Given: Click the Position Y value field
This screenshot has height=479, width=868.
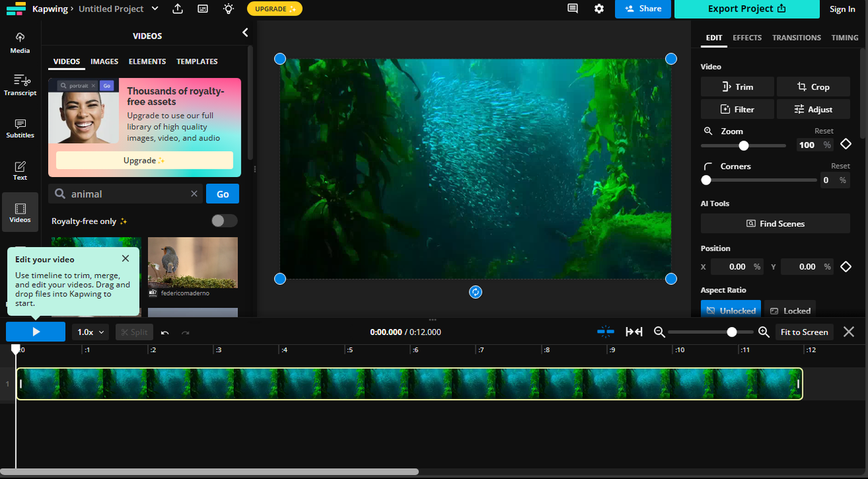Looking at the screenshot, I should click(x=807, y=267).
